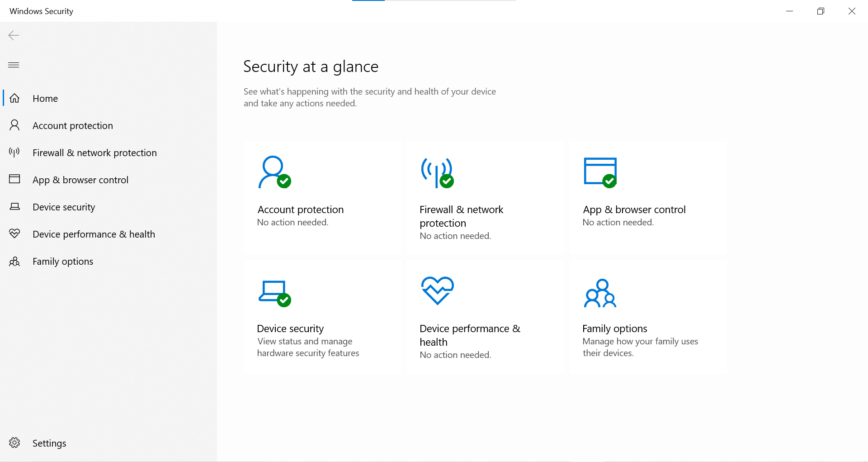Click the Family options tile title
868x462 pixels.
pyautogui.click(x=615, y=329)
